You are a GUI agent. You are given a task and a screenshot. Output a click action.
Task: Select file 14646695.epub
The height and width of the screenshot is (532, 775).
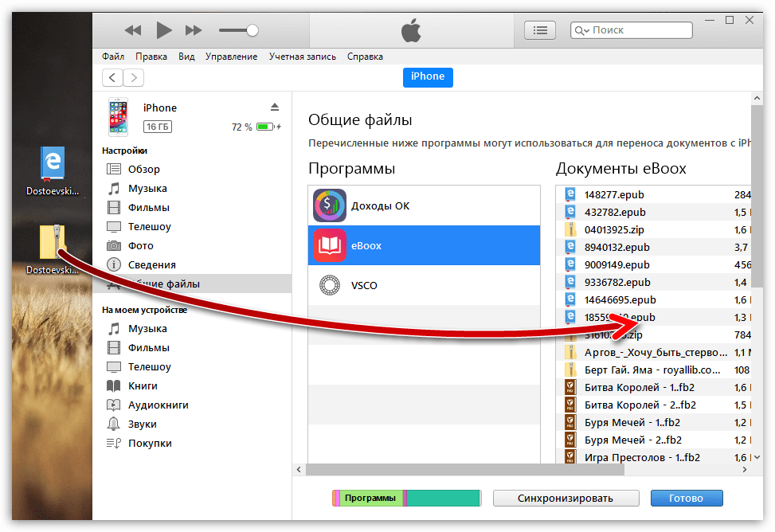653,300
